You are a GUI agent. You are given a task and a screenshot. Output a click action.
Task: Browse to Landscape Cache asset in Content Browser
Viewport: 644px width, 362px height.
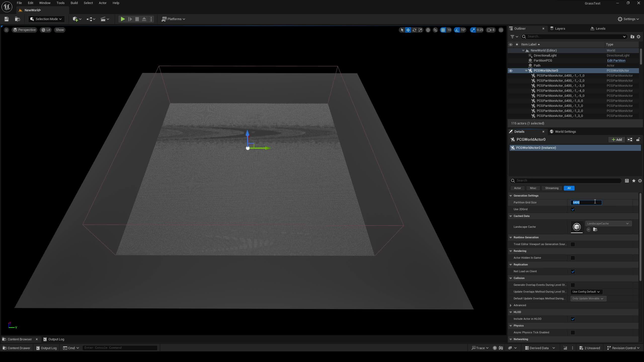pyautogui.click(x=595, y=230)
